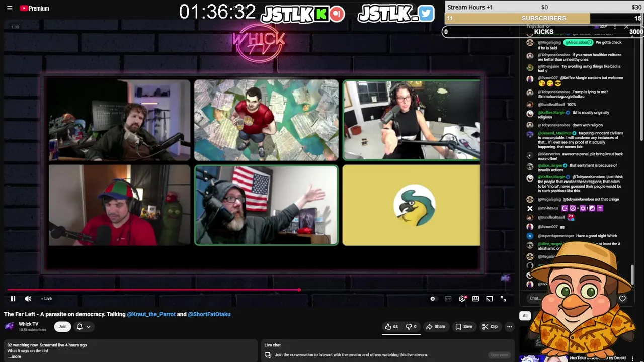This screenshot has height=362, width=644.
Task: Open the live chat bubble icon
Action: [x=268, y=355]
